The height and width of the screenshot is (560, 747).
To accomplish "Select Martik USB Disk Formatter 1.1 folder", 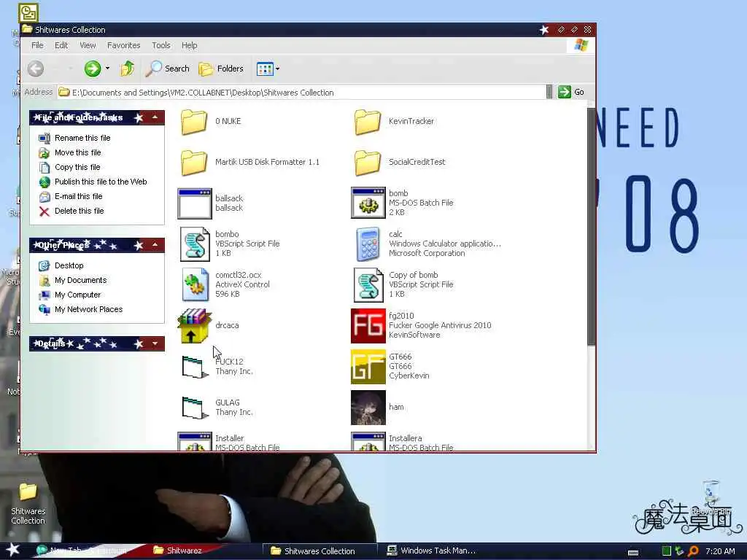I will (194, 163).
